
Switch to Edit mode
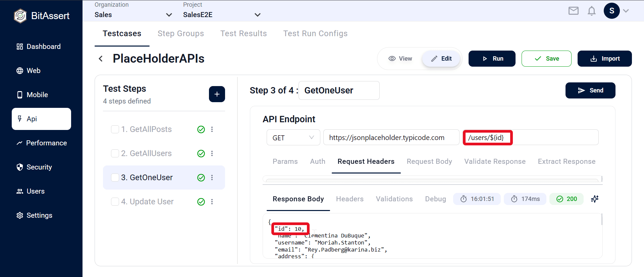441,59
